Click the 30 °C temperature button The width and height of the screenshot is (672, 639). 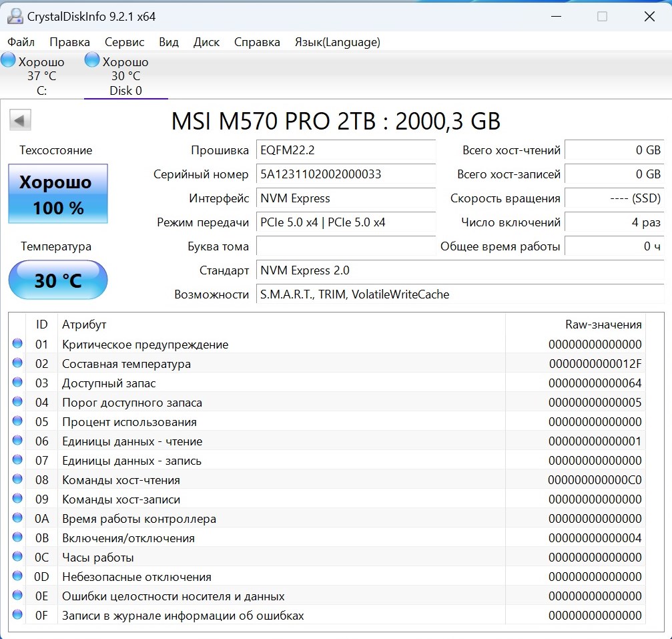tap(58, 280)
